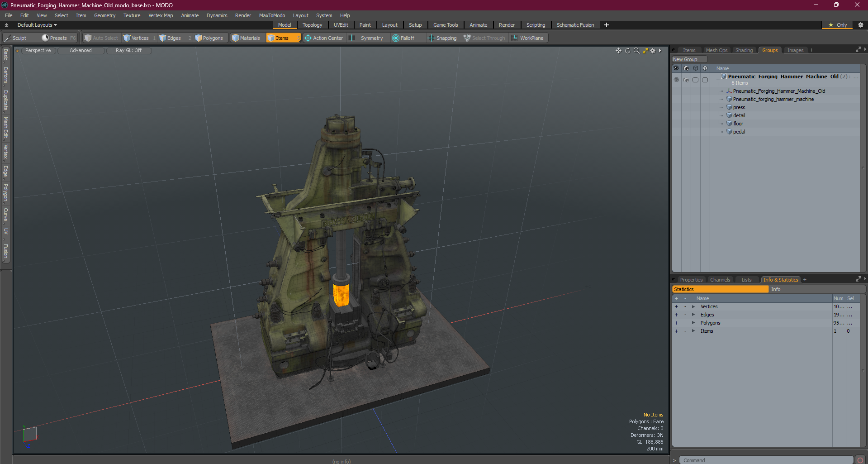868x464 pixels.
Task: Switch to the Shading tab
Action: click(x=744, y=50)
